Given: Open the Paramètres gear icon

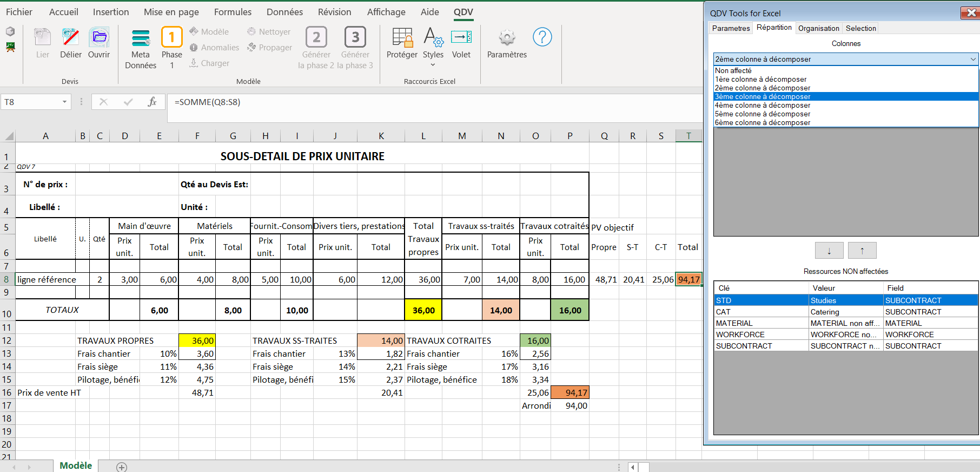Looking at the screenshot, I should [x=507, y=38].
